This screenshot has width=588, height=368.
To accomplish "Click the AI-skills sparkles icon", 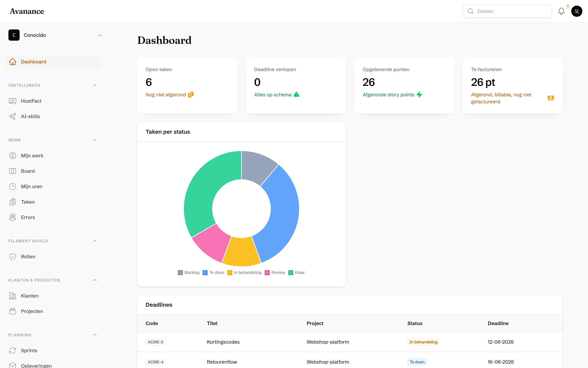I will point(13,116).
